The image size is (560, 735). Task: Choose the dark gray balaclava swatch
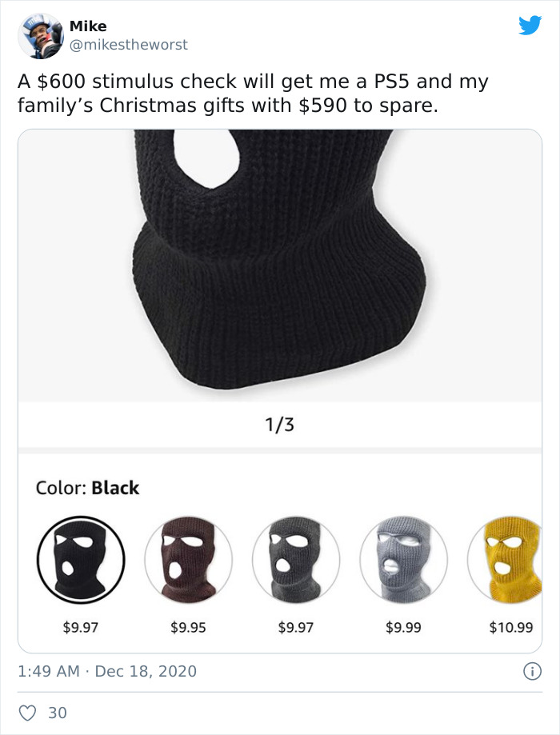[x=296, y=560]
